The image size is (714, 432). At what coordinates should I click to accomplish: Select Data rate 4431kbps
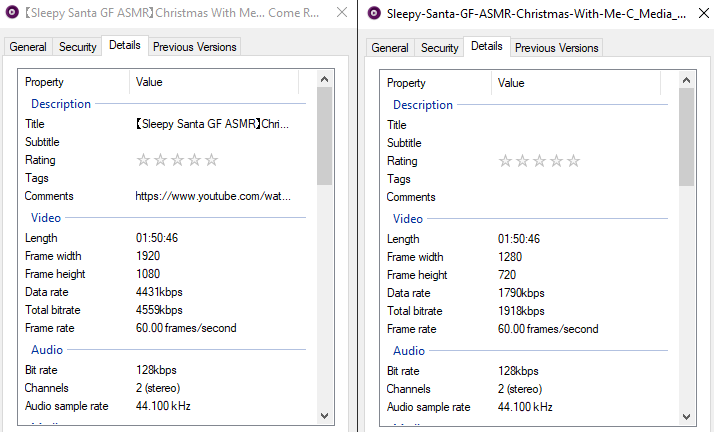point(159,292)
